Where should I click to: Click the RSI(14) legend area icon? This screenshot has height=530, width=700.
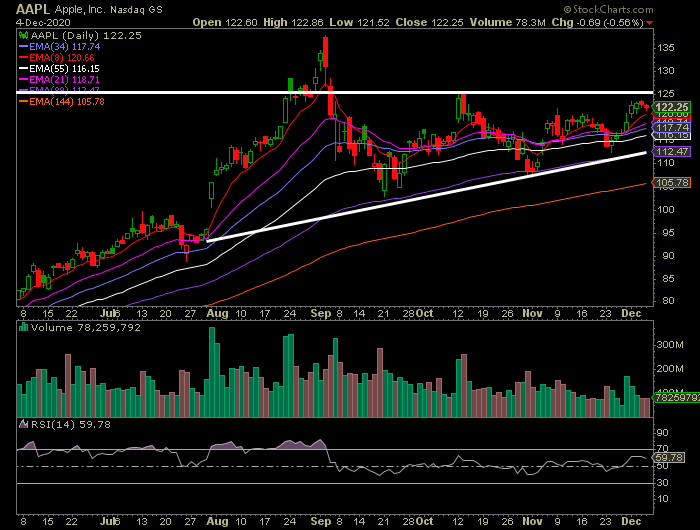pos(23,424)
